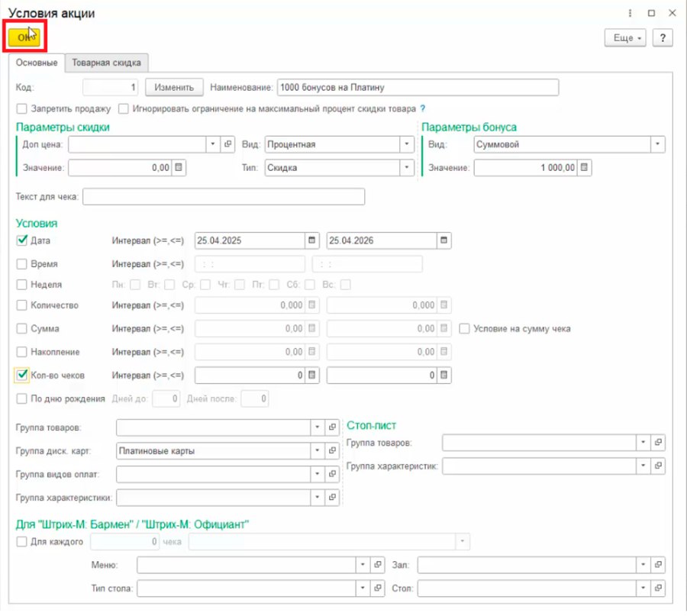687x616 pixels.
Task: Open calendar picker for start date 25.04.2025
Action: 311,240
